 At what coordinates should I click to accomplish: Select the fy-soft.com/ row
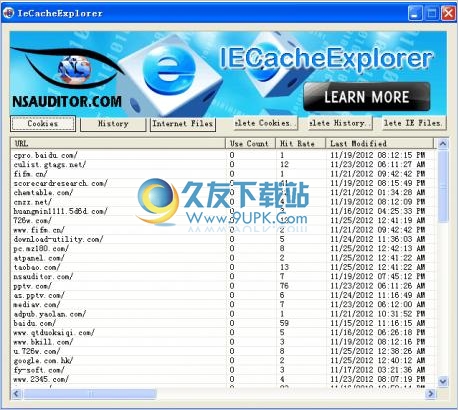click(x=223, y=370)
